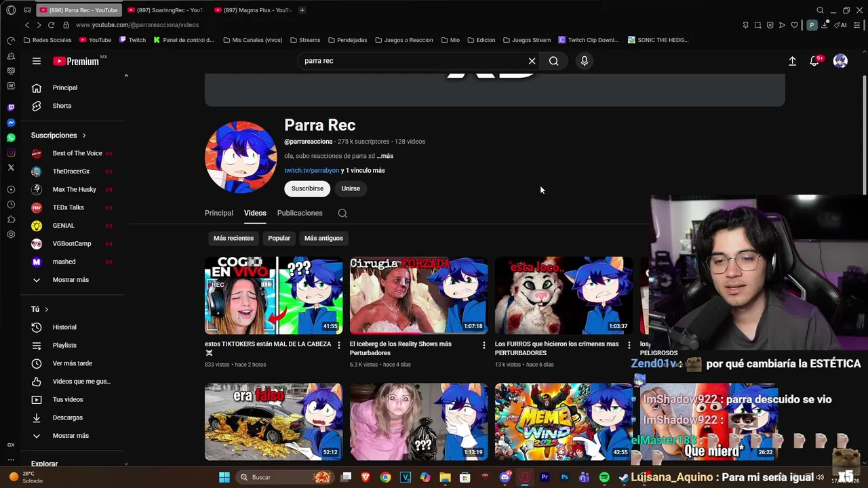Go back to the previous page
Screen dimensions: 868x488
[x=26, y=25]
